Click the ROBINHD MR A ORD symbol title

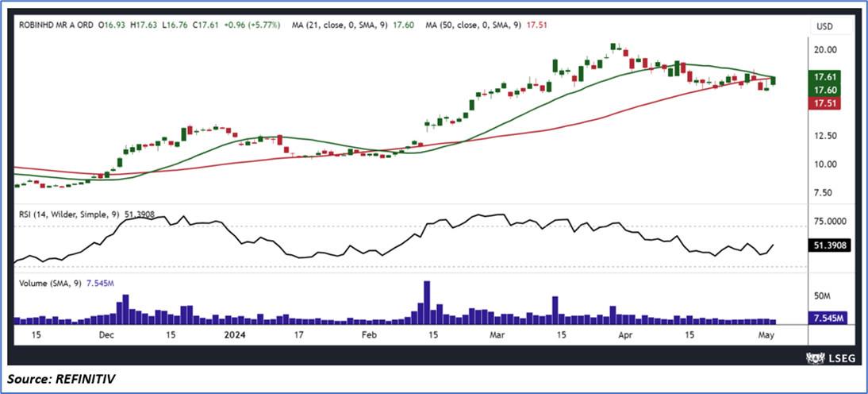[x=56, y=25]
